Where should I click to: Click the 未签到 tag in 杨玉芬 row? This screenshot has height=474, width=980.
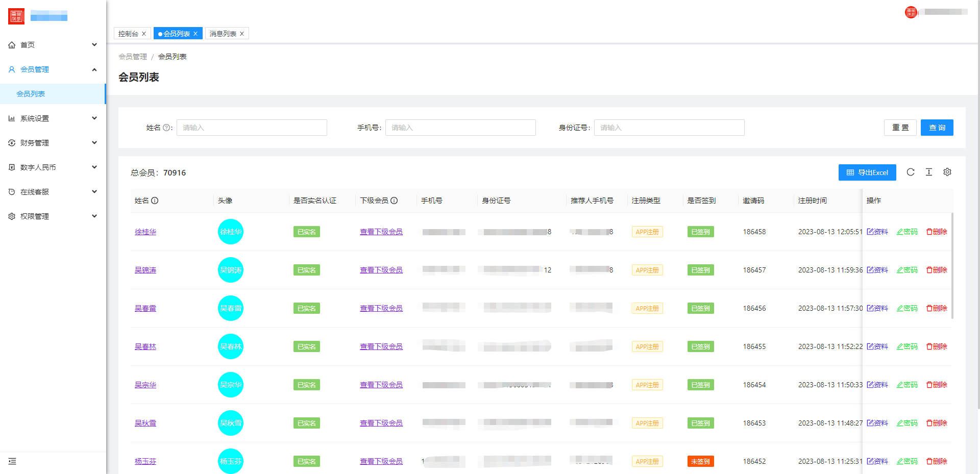[x=700, y=461]
